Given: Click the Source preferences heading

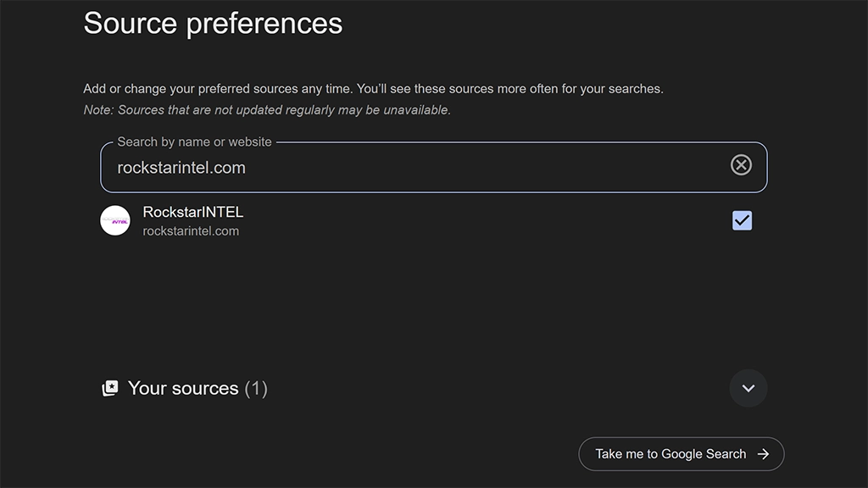Looking at the screenshot, I should [213, 23].
